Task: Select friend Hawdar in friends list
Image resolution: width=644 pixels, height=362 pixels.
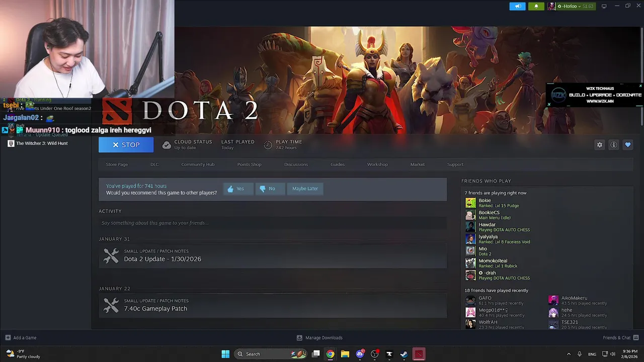Action: [x=497, y=227]
